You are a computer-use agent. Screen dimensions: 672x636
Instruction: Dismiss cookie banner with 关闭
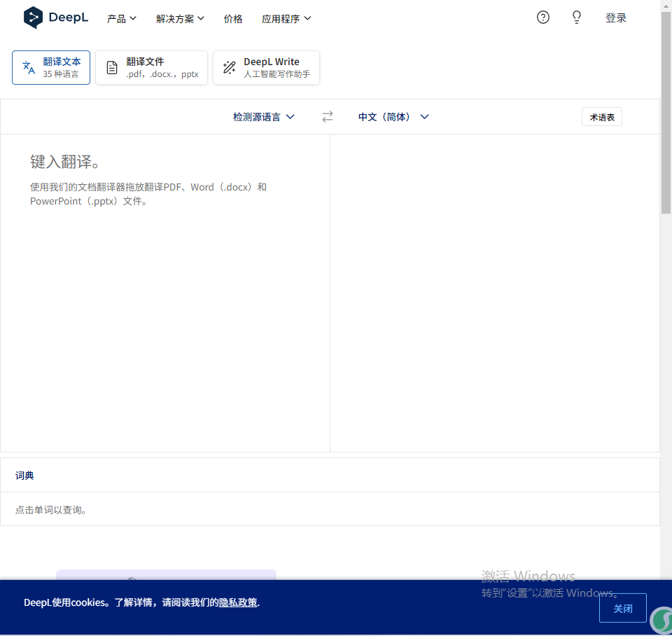click(623, 608)
